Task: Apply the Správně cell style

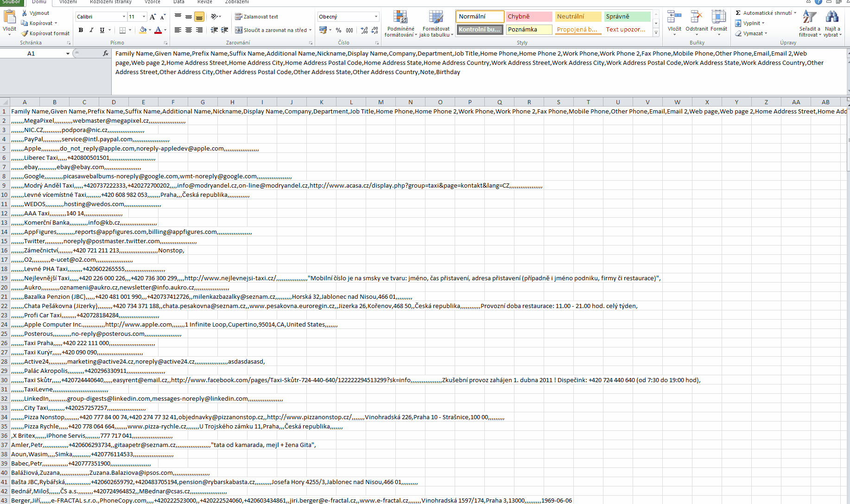Action: (628, 17)
